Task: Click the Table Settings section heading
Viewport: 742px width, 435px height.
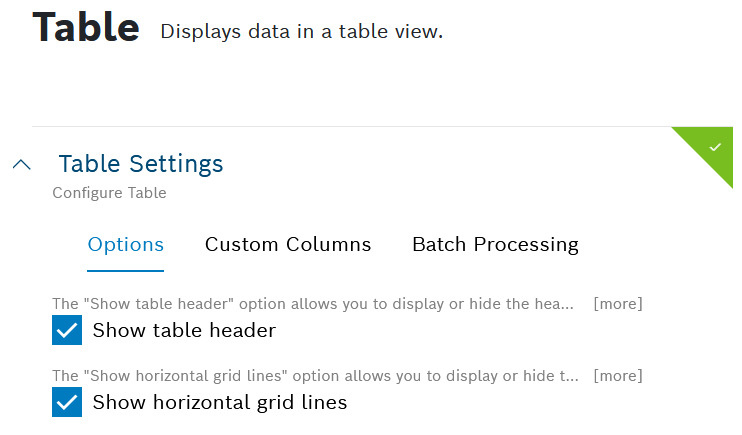Action: pos(141,163)
